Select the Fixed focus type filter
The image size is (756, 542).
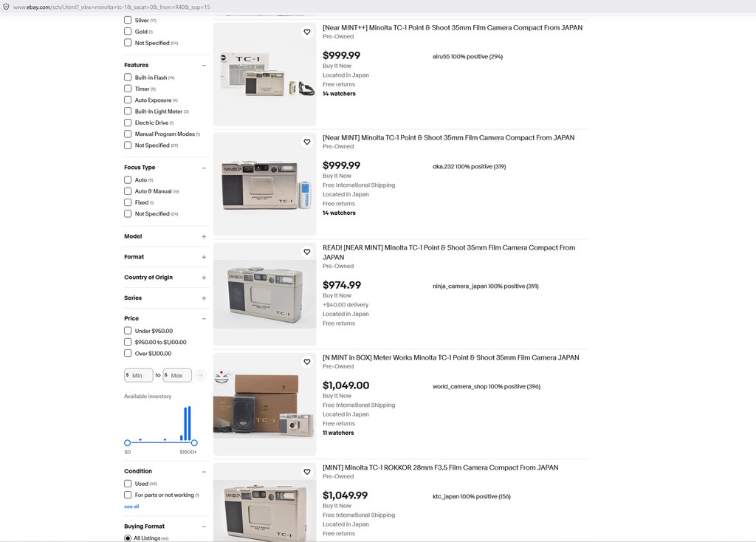point(128,202)
